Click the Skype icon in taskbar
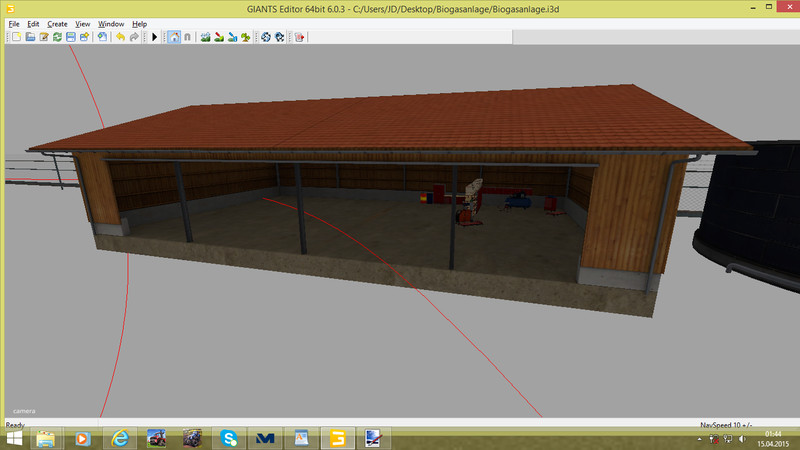 coord(228,438)
